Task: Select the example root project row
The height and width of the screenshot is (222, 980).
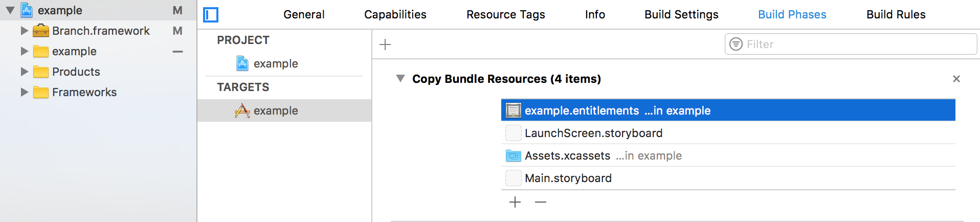Action: 98,10
